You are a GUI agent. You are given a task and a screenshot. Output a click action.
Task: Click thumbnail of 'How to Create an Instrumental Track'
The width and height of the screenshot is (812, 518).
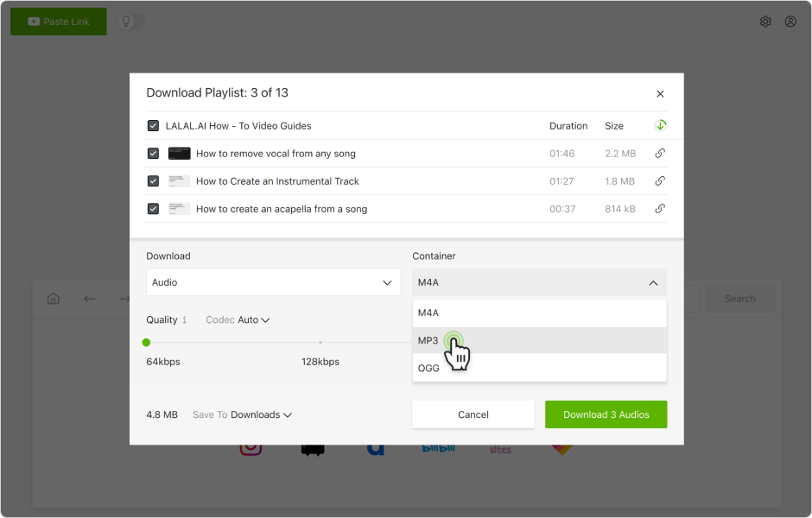point(179,181)
